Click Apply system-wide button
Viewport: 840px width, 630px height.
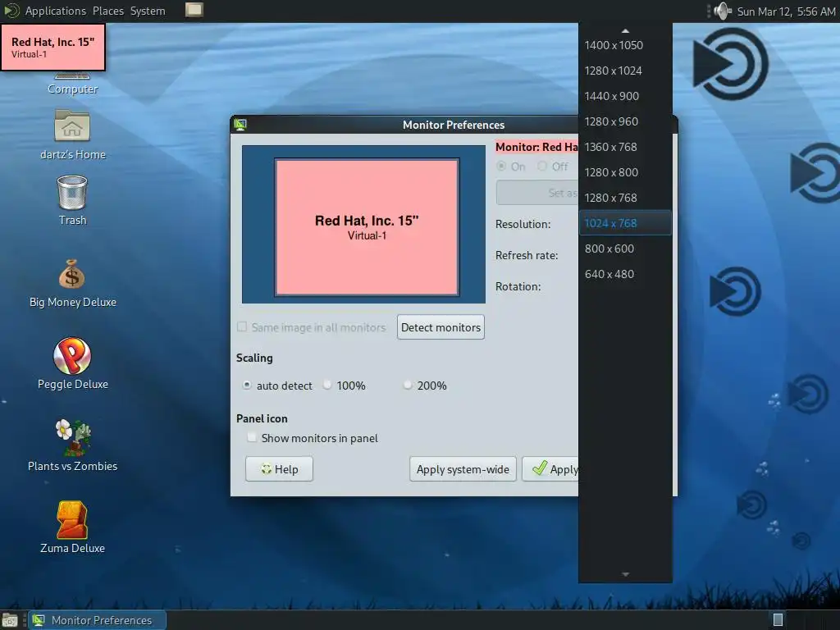[463, 469]
